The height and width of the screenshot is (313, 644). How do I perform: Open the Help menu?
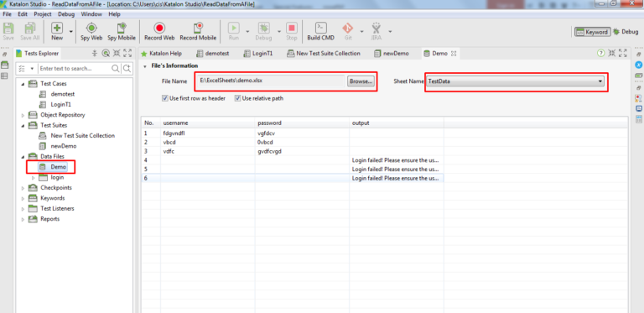pos(115,14)
